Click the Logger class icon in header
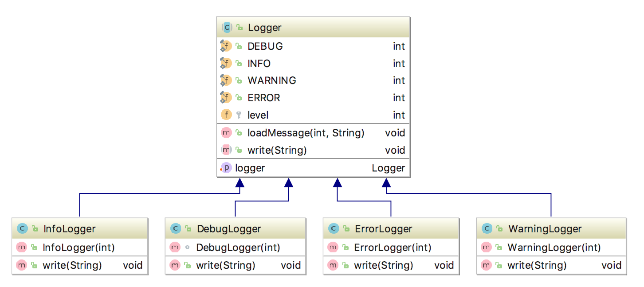This screenshot has width=644, height=287. click(227, 28)
